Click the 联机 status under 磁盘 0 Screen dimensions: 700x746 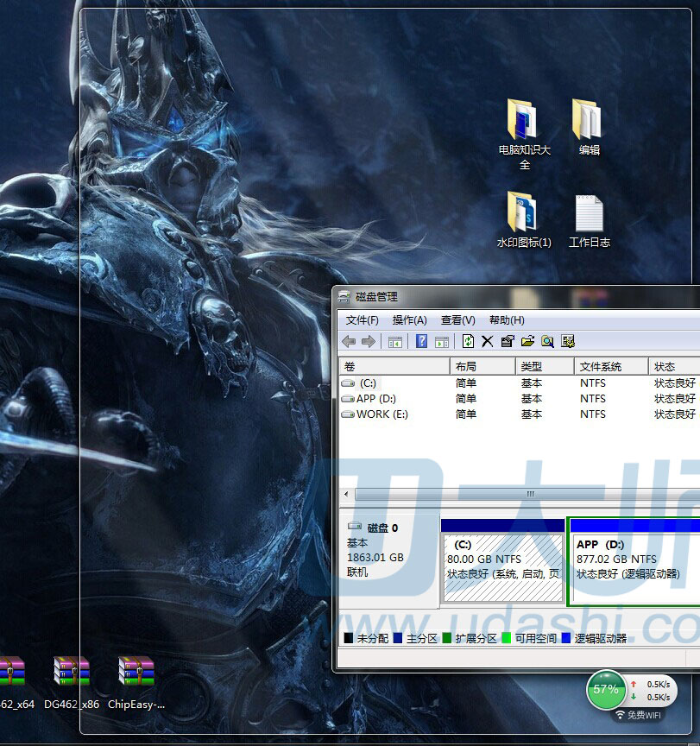[357, 572]
